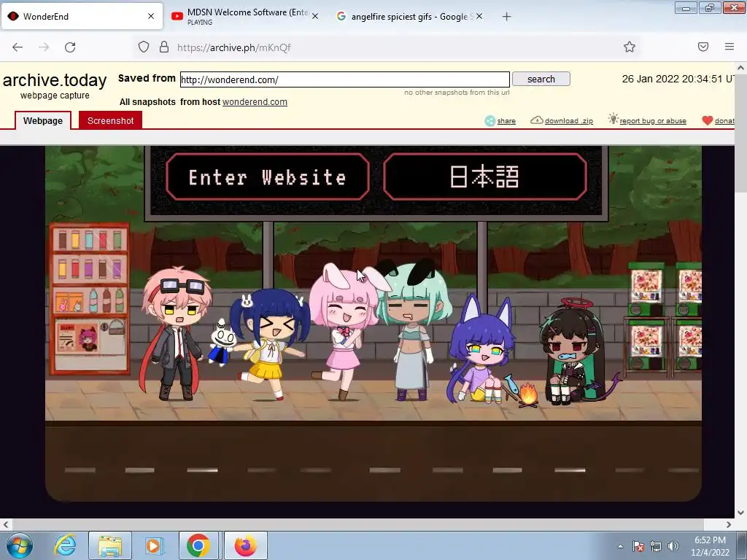
Task: Open the Firefox hamburger menu
Action: (729, 47)
